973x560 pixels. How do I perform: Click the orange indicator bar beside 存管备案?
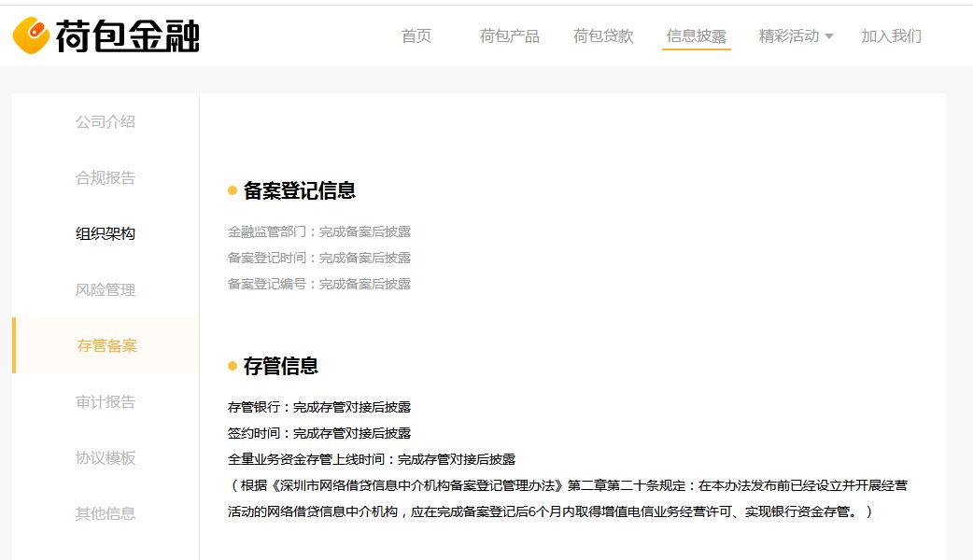pos(13,345)
